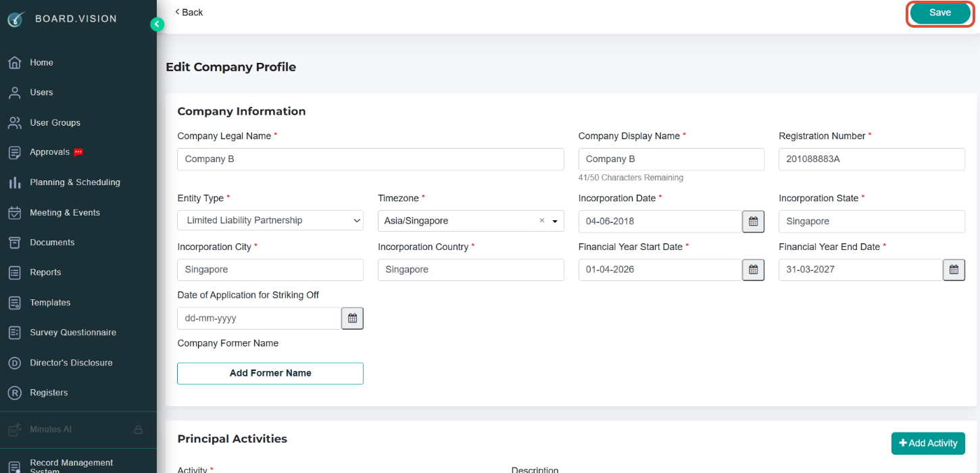This screenshot has height=473, width=980.
Task: Click the Home icon in sidebar
Action: [14, 63]
